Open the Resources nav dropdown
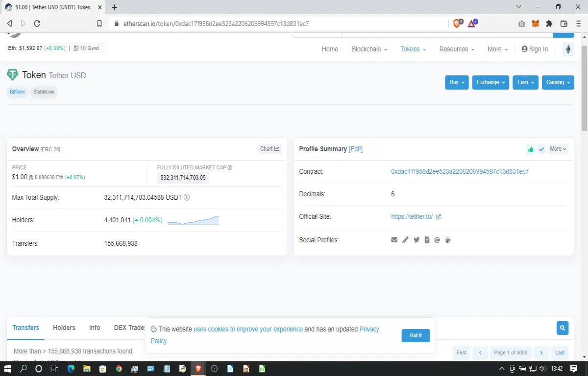588x376 pixels. point(457,49)
